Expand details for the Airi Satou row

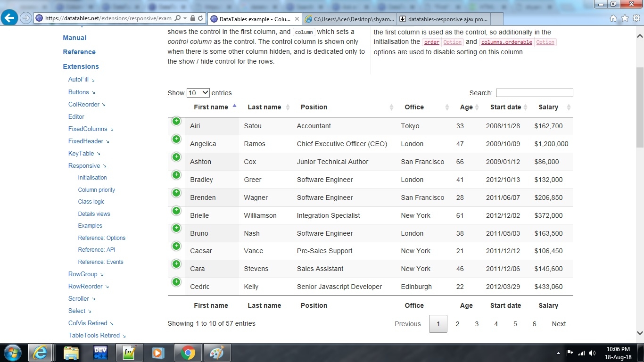click(x=176, y=121)
